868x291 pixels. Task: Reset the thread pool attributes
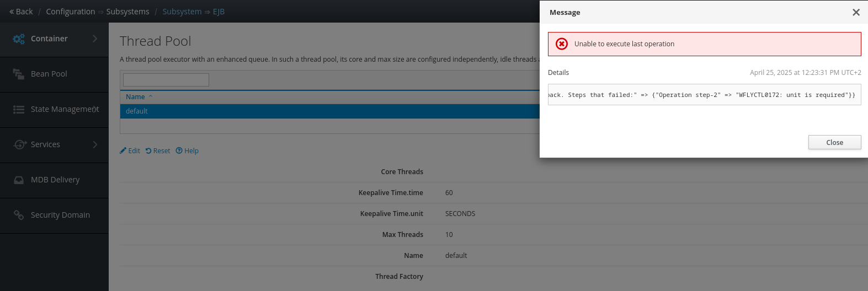tap(158, 151)
